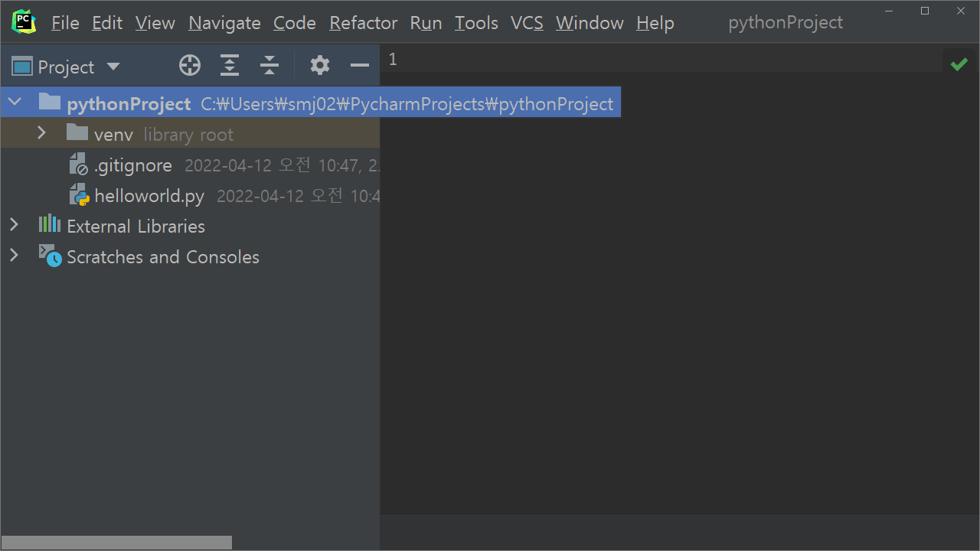This screenshot has height=551, width=980.
Task: Select the venv library root folder
Action: pyautogui.click(x=190, y=133)
